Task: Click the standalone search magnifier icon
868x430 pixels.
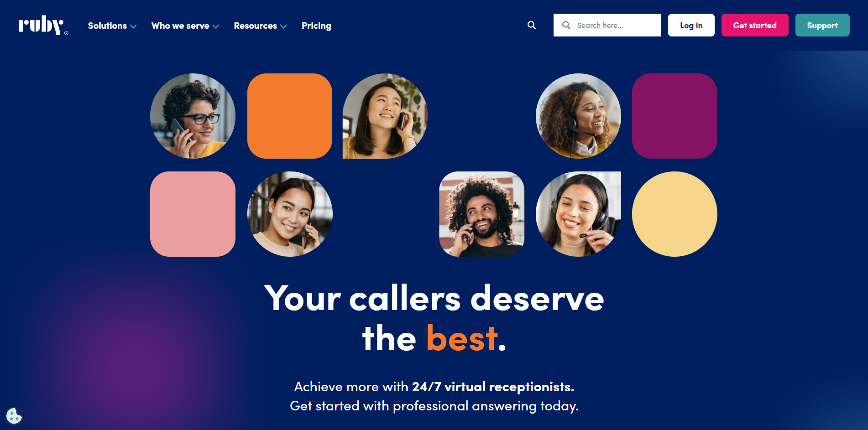Action: coord(532,25)
